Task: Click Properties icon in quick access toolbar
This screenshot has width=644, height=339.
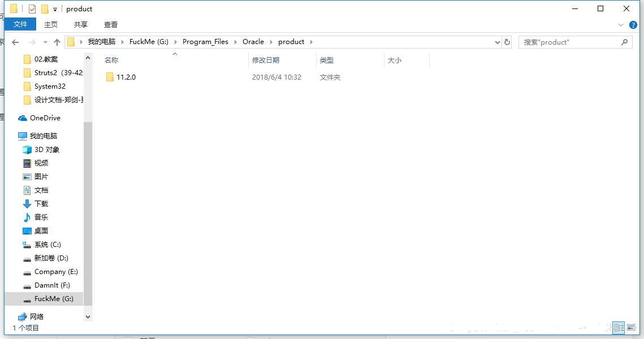Action: coord(32,9)
